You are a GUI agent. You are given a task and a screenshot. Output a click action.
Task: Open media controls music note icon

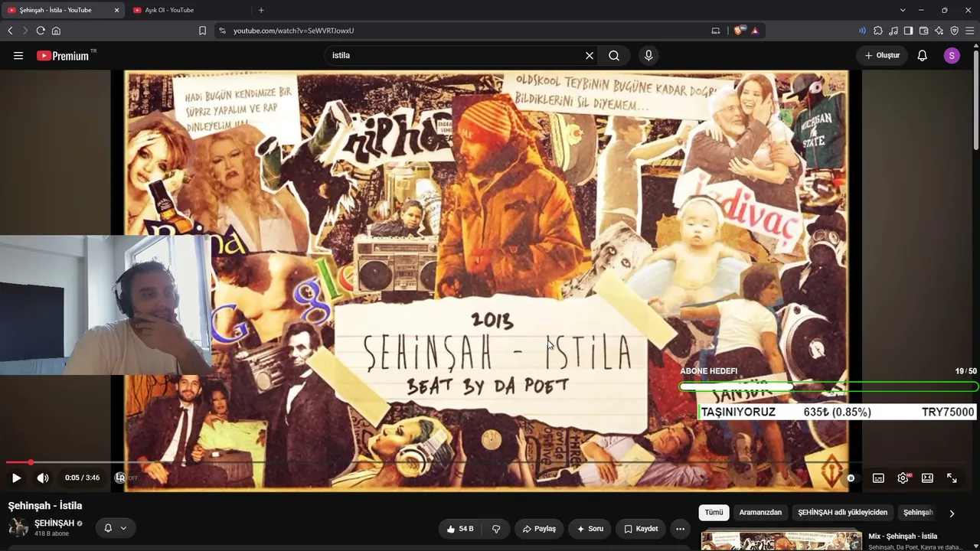(x=893, y=31)
